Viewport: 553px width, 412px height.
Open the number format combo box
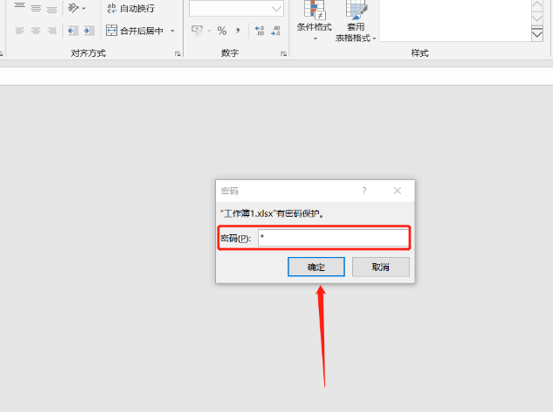(236, 8)
